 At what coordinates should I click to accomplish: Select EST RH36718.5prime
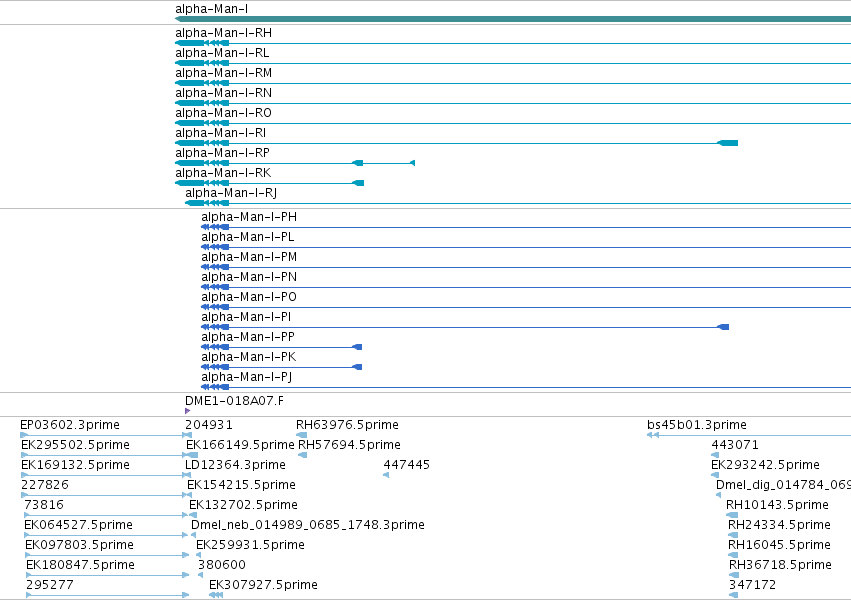(x=780, y=566)
